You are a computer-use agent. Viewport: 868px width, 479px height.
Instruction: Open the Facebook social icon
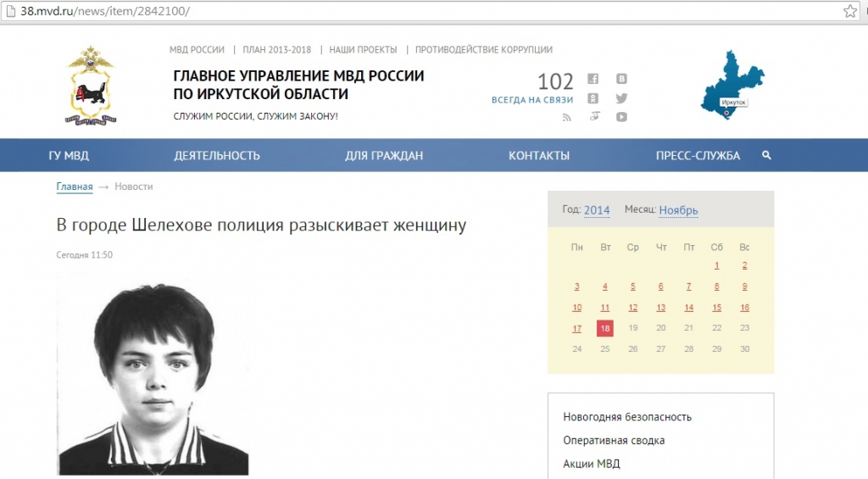593,79
